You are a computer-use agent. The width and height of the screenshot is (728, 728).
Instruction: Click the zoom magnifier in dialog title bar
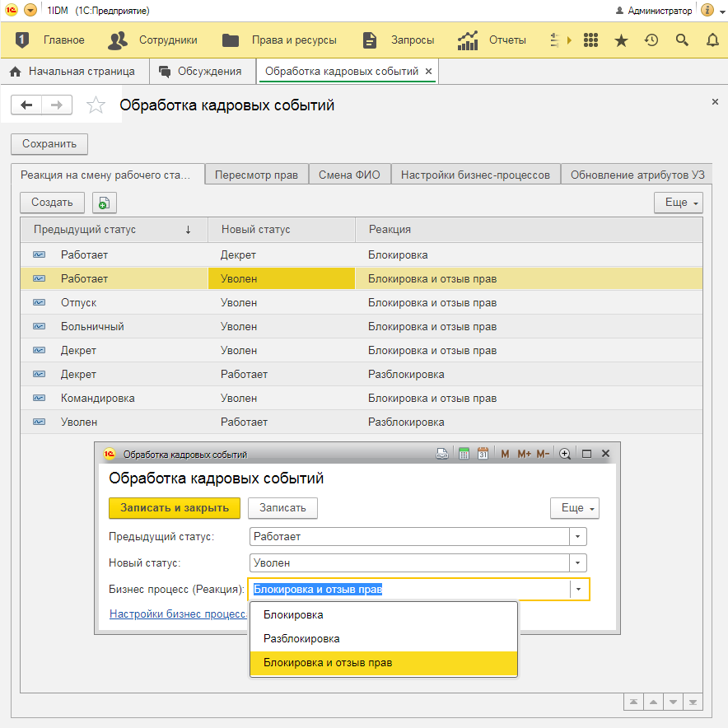point(565,454)
